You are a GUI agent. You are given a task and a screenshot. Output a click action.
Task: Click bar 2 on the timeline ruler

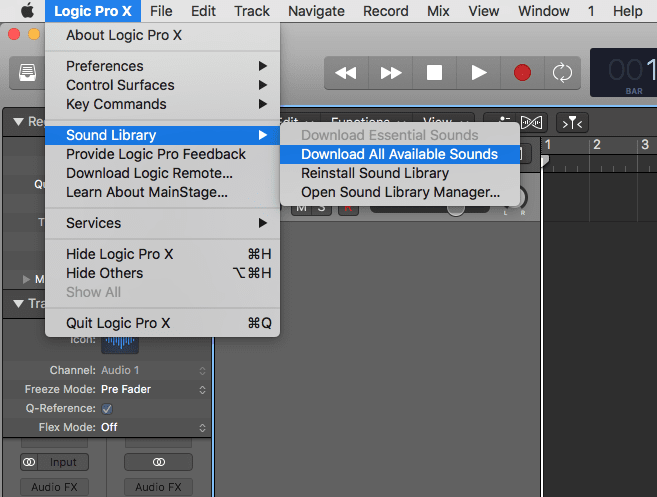(x=597, y=145)
